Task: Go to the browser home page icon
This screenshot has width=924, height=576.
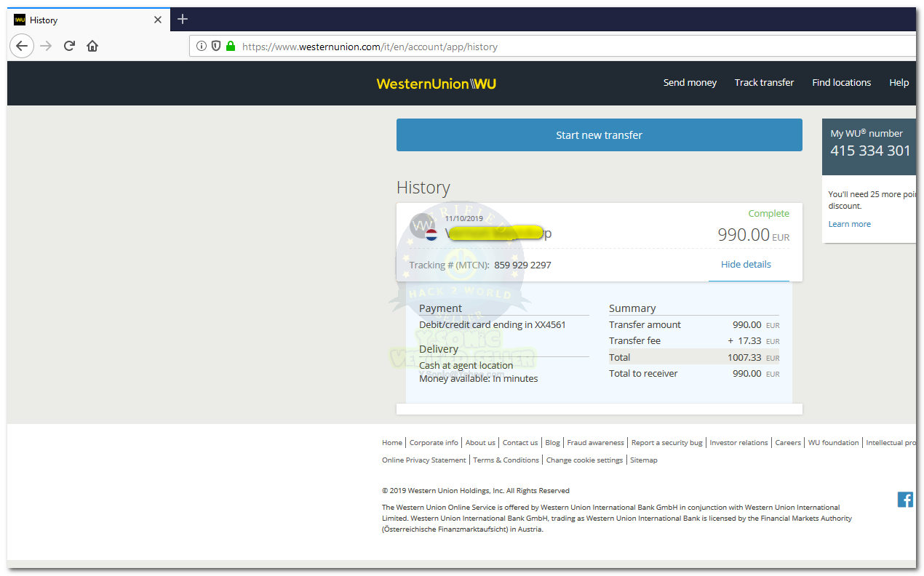Action: (92, 46)
